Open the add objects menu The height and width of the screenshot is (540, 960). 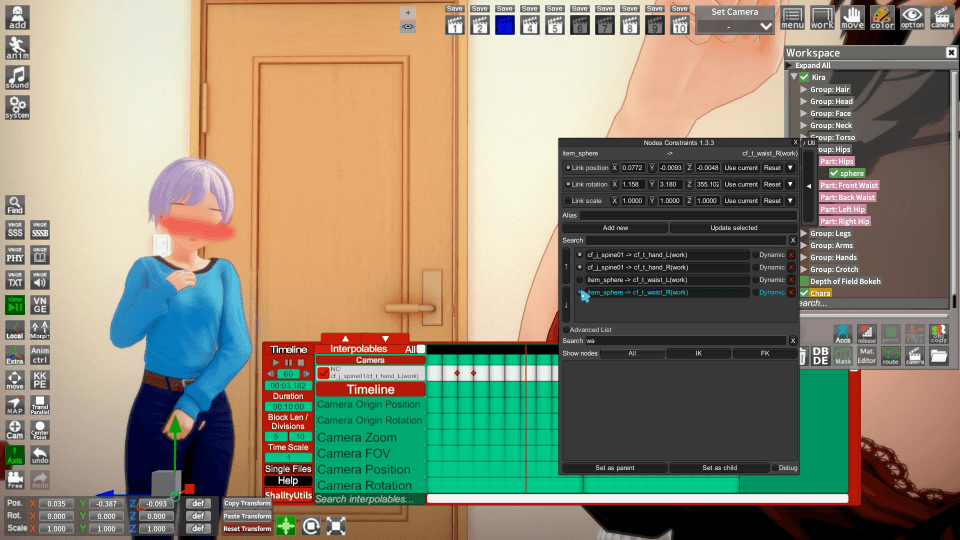click(x=17, y=18)
